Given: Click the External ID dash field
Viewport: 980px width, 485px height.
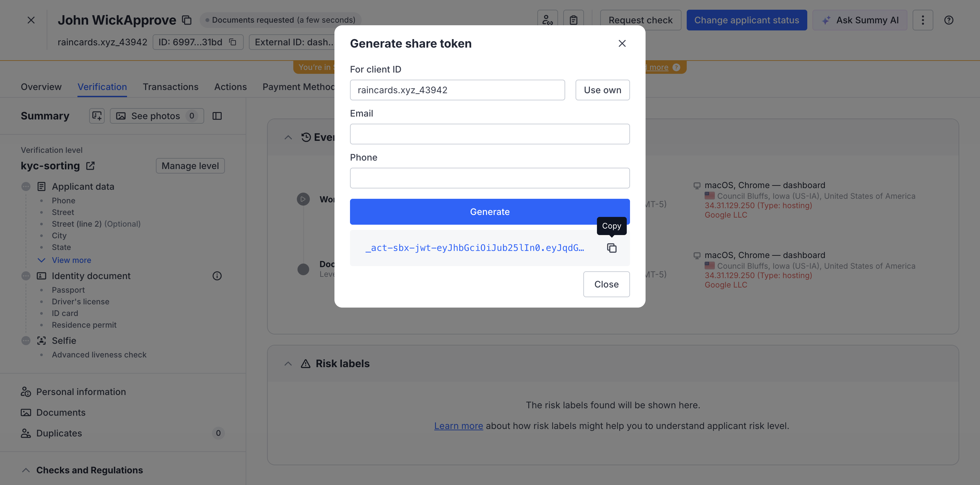Looking at the screenshot, I should pos(292,42).
